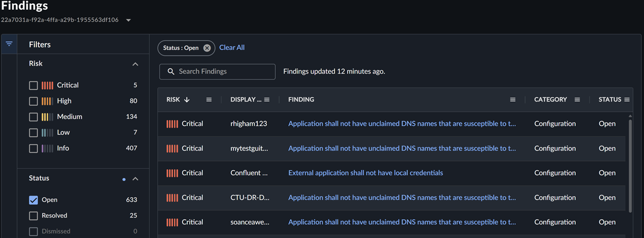Screen dimensions: 644x238
Task: Collapse the Risk filter section
Action: click(x=135, y=64)
